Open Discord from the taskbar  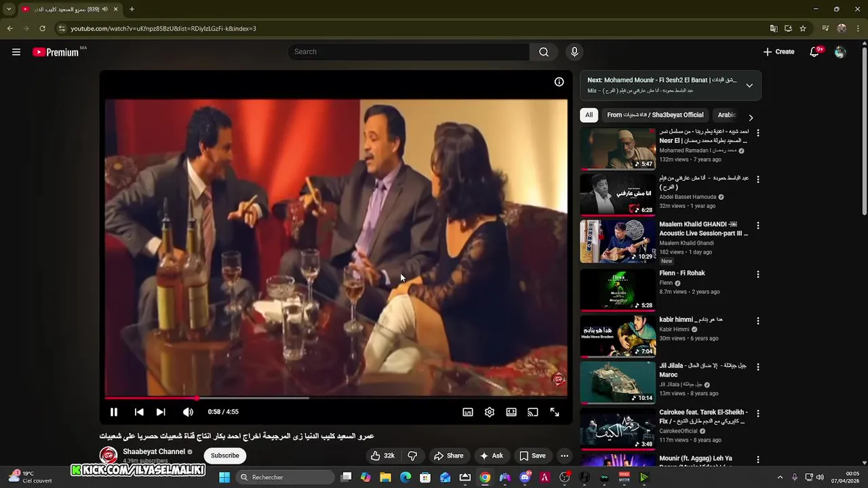[x=525, y=477]
